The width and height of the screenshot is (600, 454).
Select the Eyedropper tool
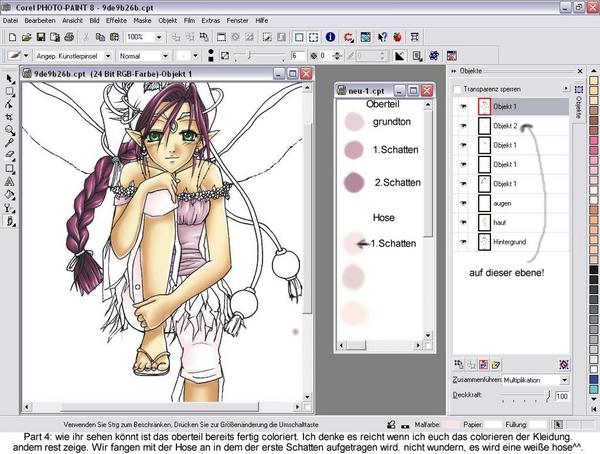coord(10,143)
